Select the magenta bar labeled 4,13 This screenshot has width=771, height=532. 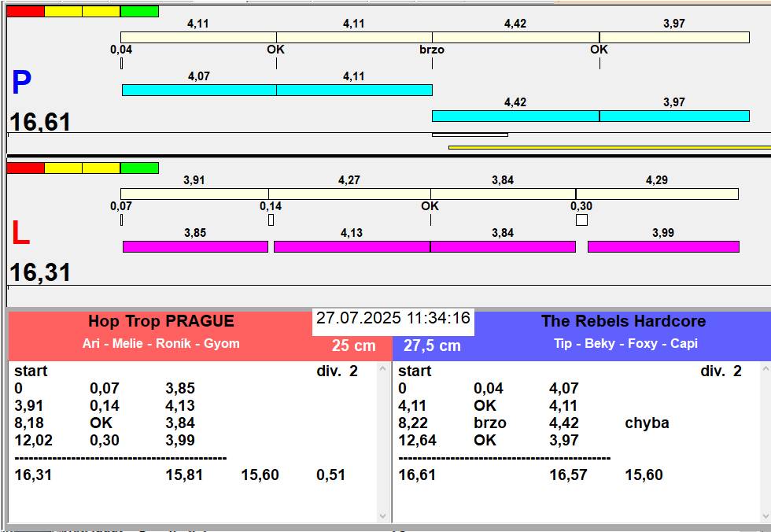tap(352, 246)
